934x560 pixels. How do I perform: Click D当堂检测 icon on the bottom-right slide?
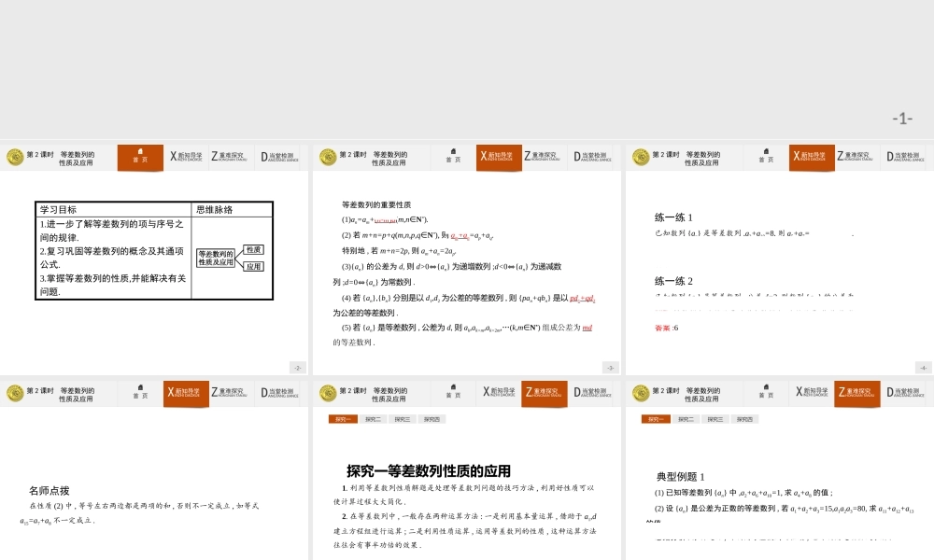pyautogui.click(x=906, y=393)
